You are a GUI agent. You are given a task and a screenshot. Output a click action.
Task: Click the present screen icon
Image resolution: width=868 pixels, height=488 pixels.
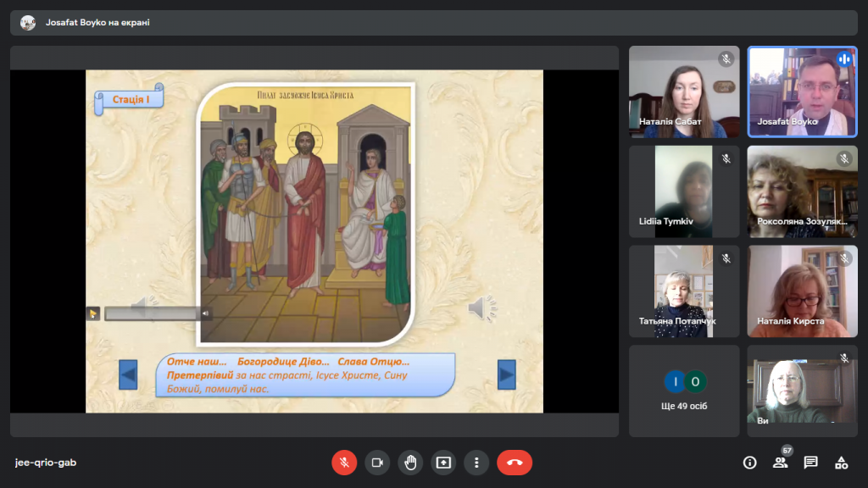point(443,463)
